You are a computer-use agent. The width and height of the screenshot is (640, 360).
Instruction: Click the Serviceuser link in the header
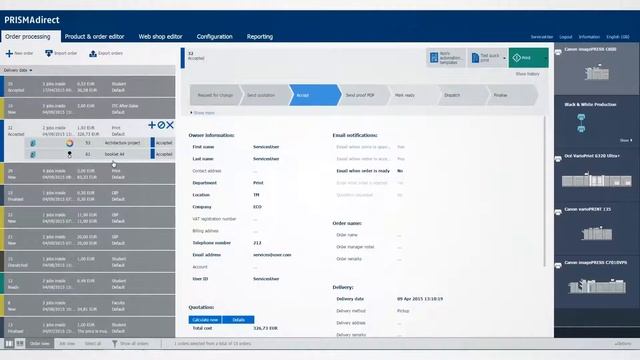542,37
